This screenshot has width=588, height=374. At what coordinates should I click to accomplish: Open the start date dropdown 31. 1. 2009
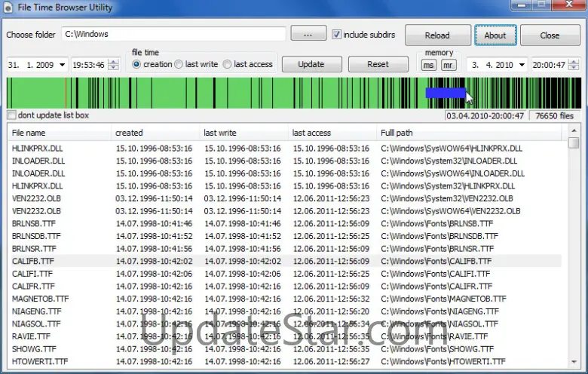pyautogui.click(x=63, y=65)
